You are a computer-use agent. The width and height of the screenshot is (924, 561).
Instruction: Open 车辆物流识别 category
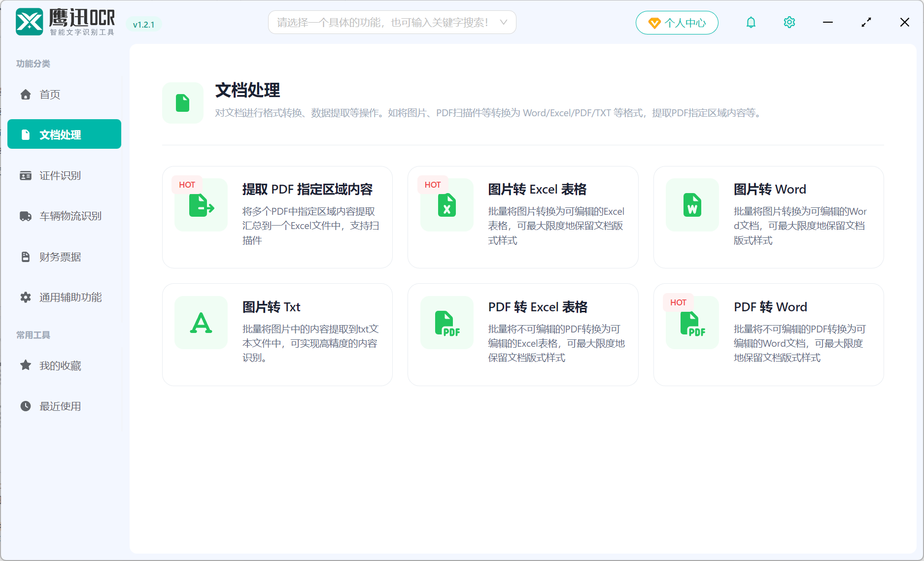[x=65, y=216]
